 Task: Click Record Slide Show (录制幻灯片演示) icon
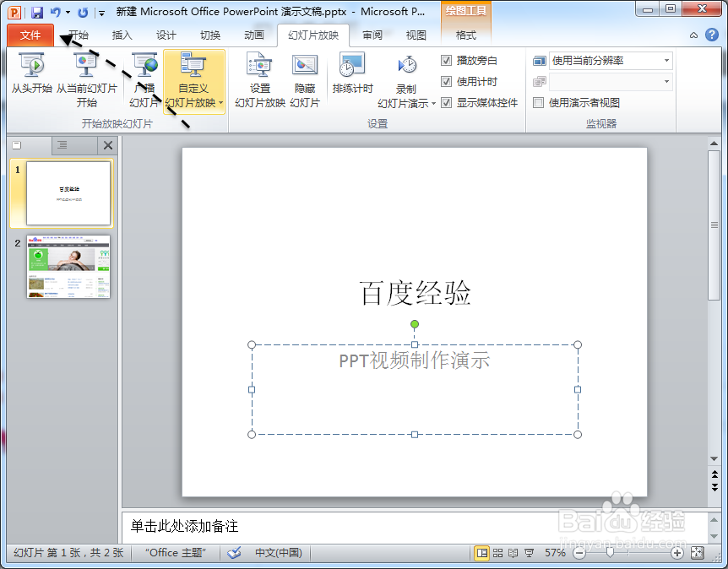tap(407, 66)
